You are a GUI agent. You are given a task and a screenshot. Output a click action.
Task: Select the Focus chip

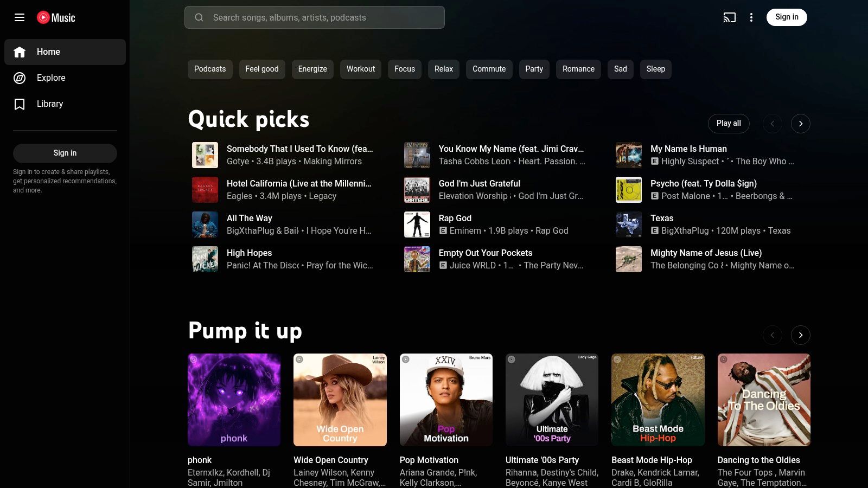[x=405, y=69]
